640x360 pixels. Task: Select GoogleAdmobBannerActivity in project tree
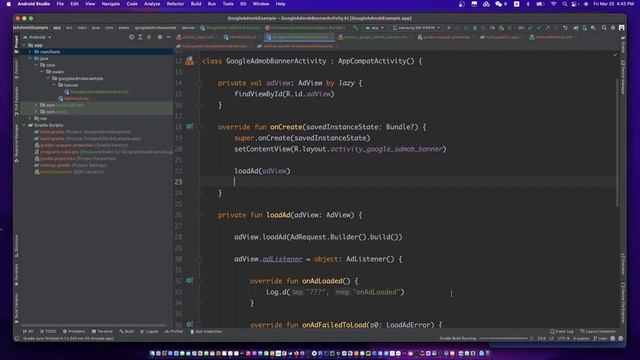pos(96,92)
